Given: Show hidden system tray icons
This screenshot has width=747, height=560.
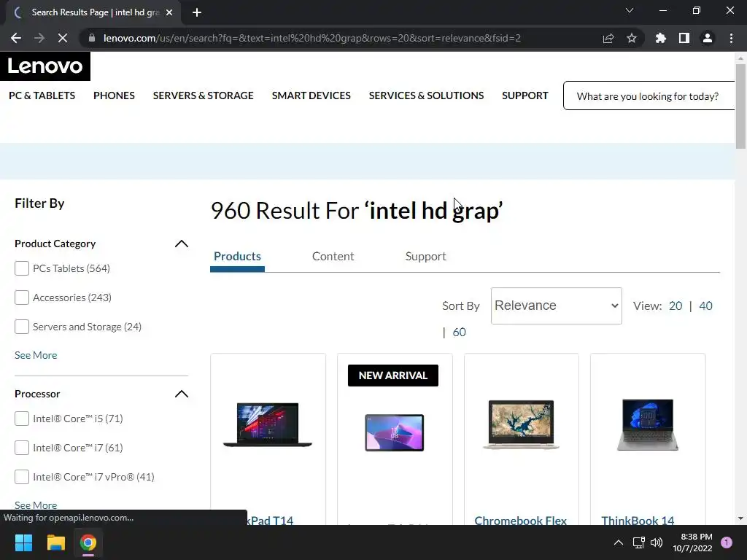Looking at the screenshot, I should (619, 542).
